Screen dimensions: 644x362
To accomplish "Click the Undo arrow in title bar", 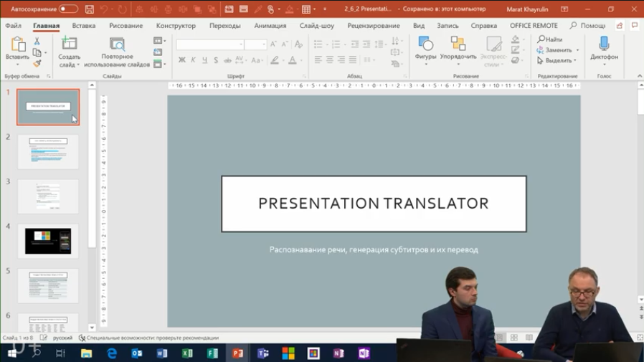I will [x=104, y=9].
